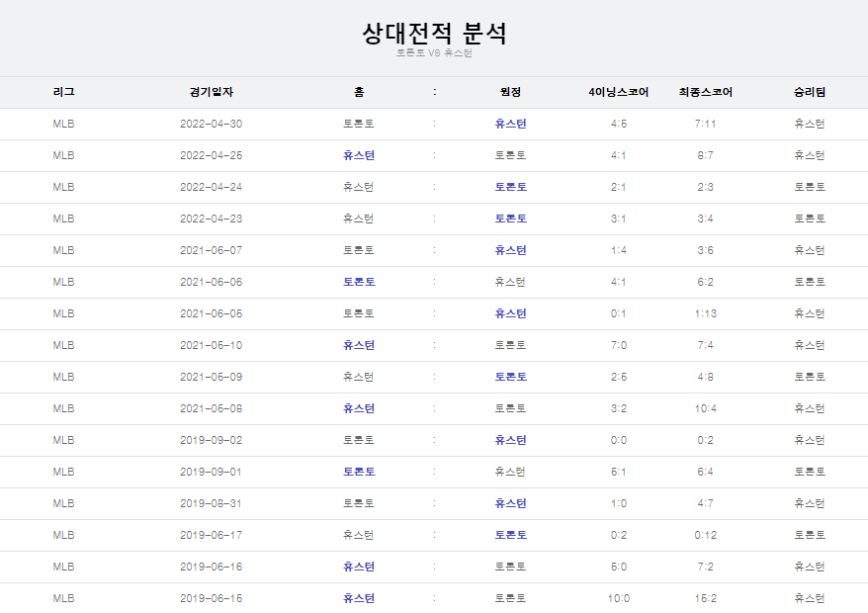Image resolution: width=868 pixels, height=613 pixels.
Task: Select the date 2022-04-24
Action: tap(212, 187)
